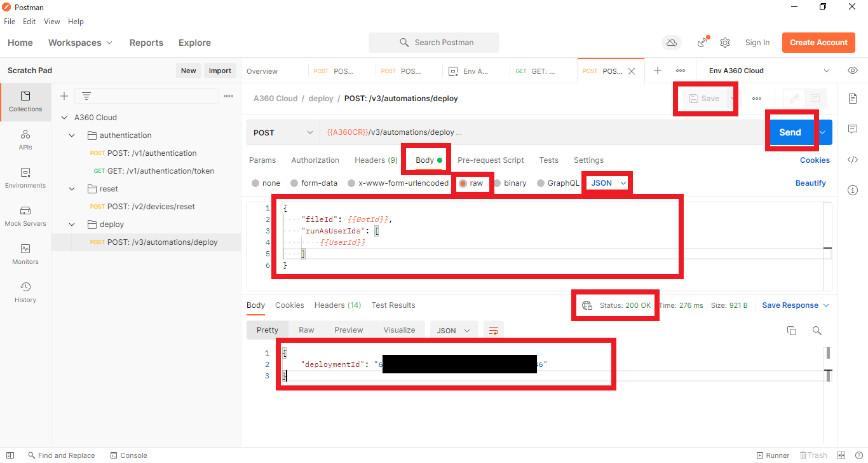Click the Save button
Viewport: 868px width, 463px height.
pos(705,99)
